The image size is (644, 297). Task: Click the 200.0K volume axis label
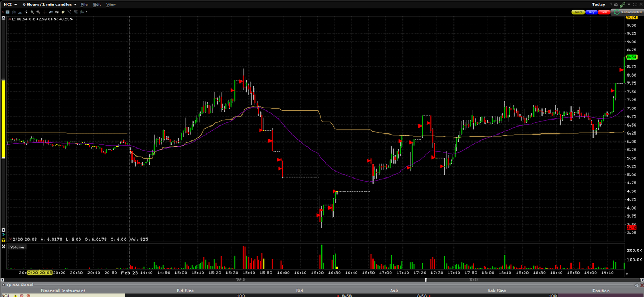(634, 250)
